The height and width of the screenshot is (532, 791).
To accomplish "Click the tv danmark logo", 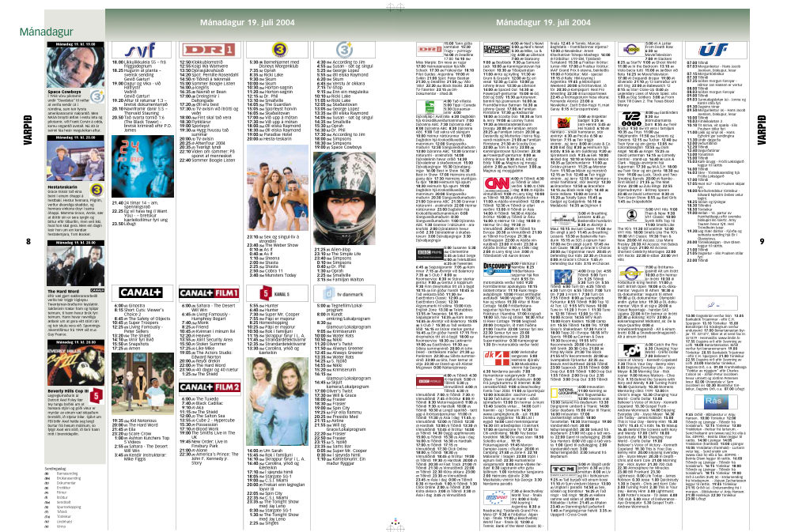I will [343, 293].
